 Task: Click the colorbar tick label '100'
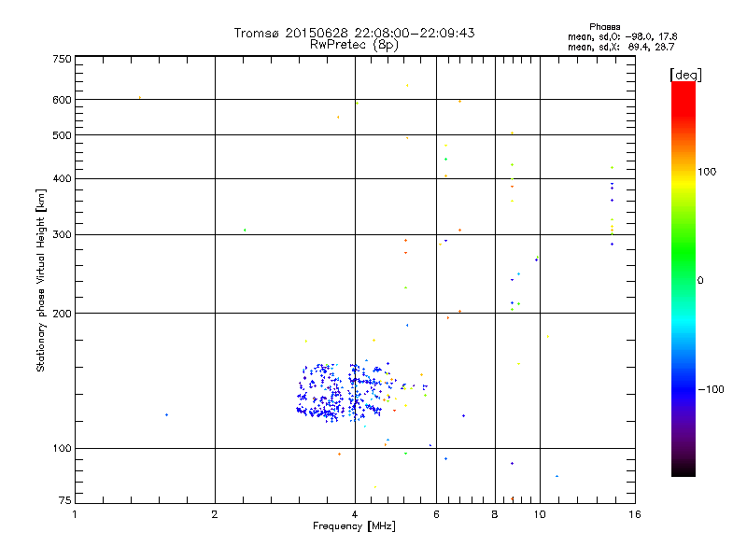(707, 172)
